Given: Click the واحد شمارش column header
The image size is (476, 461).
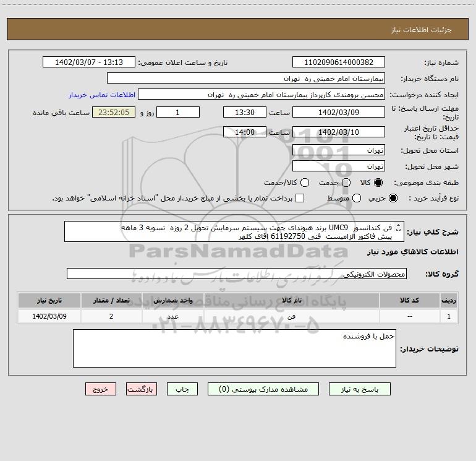Looking at the screenshot, I should point(172,300).
